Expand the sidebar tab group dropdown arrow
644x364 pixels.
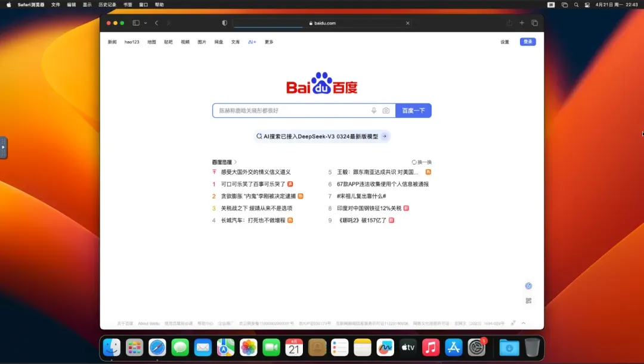145,23
